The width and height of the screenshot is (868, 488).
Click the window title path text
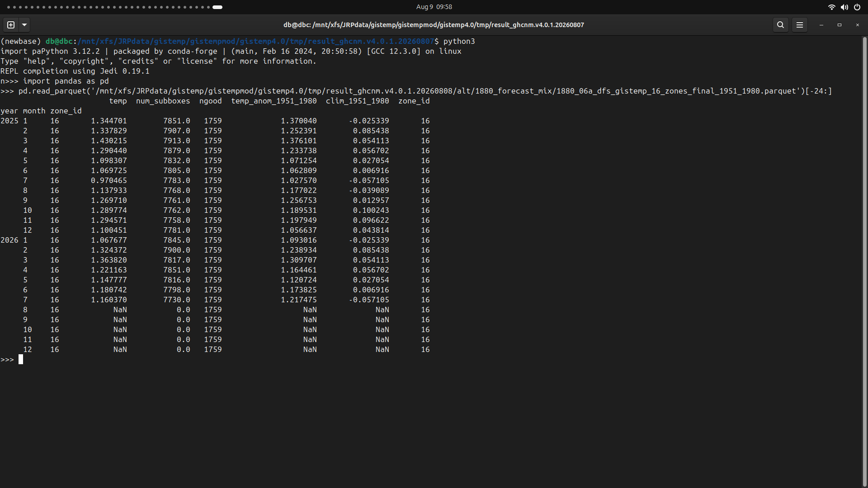click(434, 25)
